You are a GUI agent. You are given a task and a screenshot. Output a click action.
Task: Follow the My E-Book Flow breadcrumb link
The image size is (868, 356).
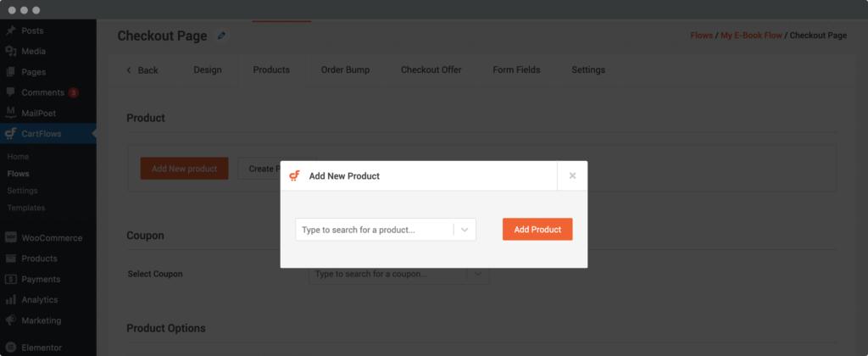tap(750, 36)
